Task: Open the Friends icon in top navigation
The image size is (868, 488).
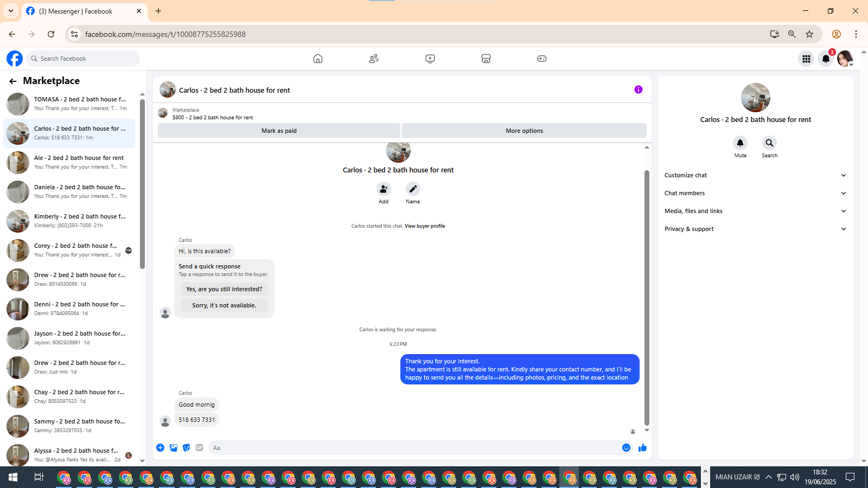Action: click(374, 59)
